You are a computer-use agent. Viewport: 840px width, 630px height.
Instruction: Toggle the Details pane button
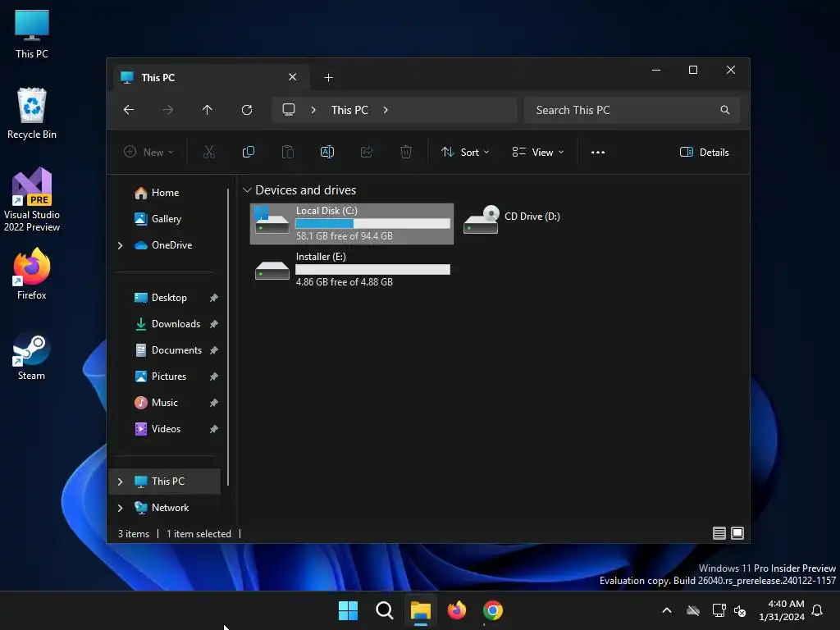704,152
